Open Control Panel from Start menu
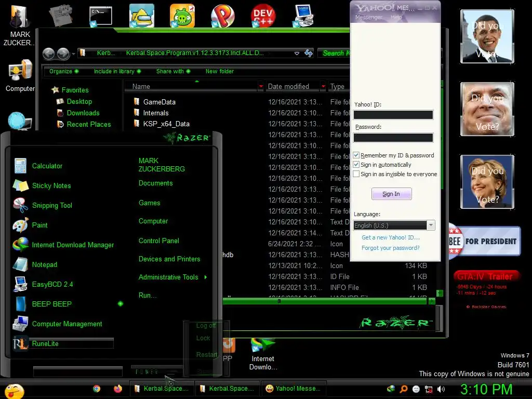 [x=159, y=241]
